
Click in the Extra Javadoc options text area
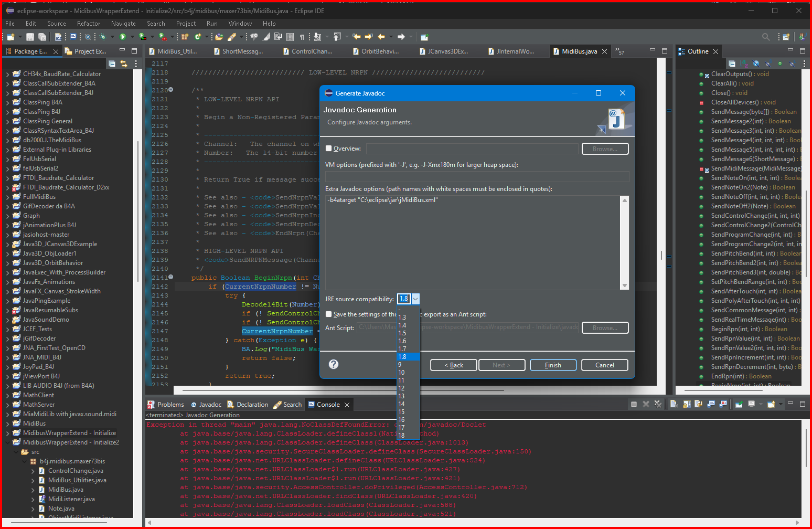coord(473,242)
